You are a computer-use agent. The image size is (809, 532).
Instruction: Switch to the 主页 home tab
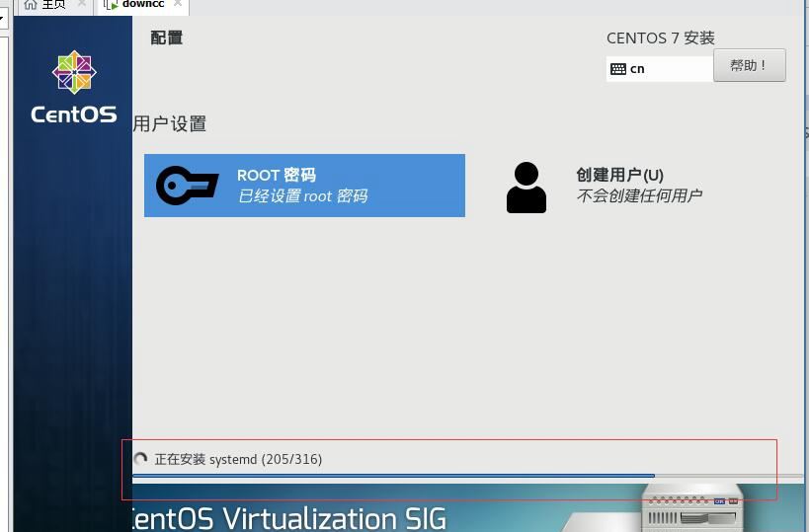[x=53, y=5]
